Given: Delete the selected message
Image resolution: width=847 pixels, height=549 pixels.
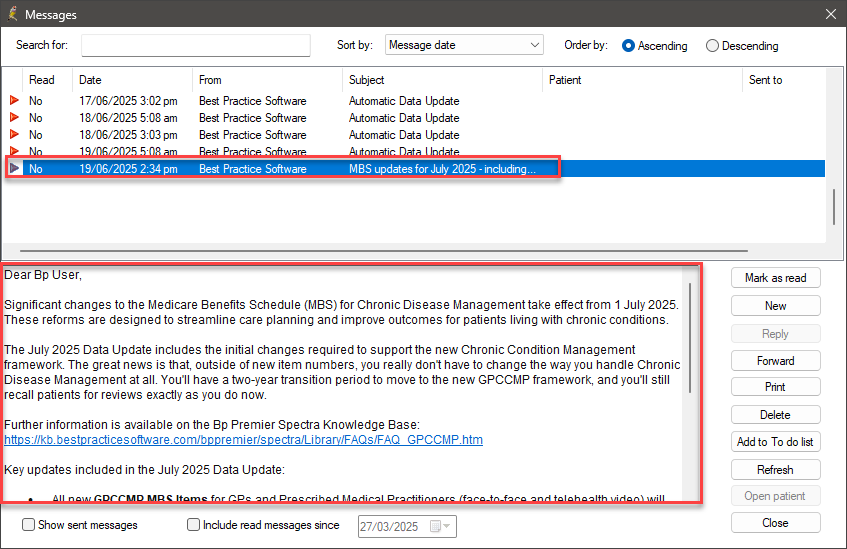Looking at the screenshot, I should (x=776, y=415).
